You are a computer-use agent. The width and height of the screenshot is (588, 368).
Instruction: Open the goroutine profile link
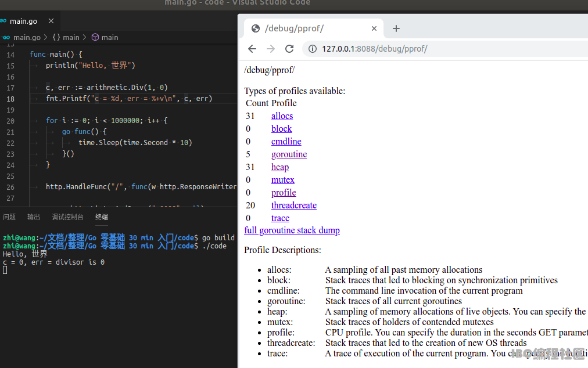289,154
